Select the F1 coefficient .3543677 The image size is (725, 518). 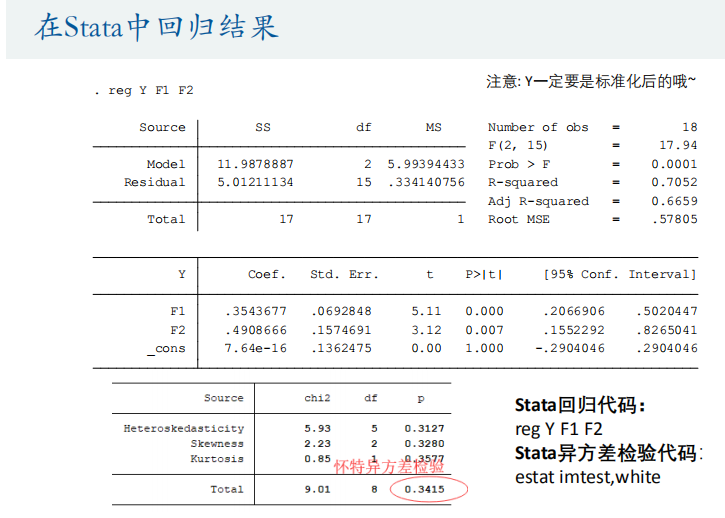click(256, 311)
